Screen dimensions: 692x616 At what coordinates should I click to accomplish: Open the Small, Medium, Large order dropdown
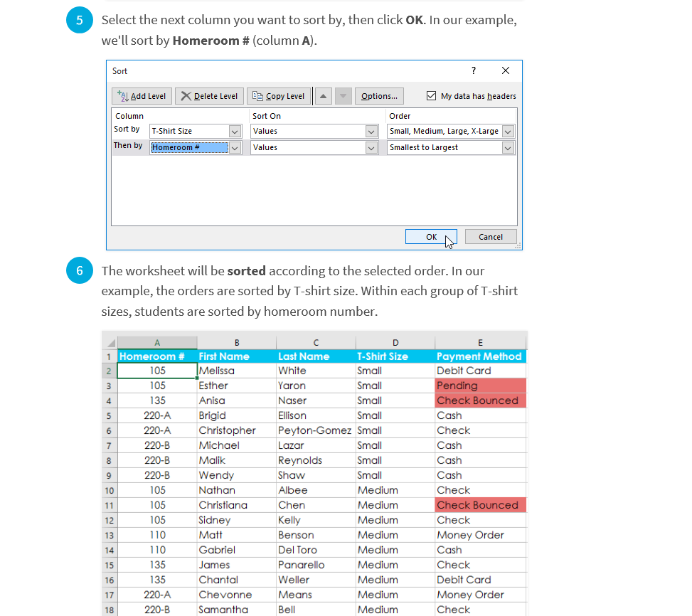[508, 132]
